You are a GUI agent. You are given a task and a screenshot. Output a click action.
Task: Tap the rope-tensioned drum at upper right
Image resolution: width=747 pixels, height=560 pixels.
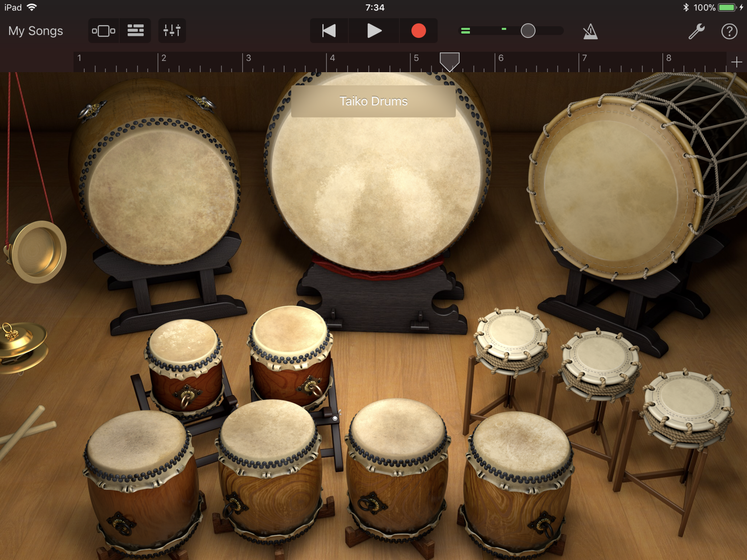[x=612, y=189]
